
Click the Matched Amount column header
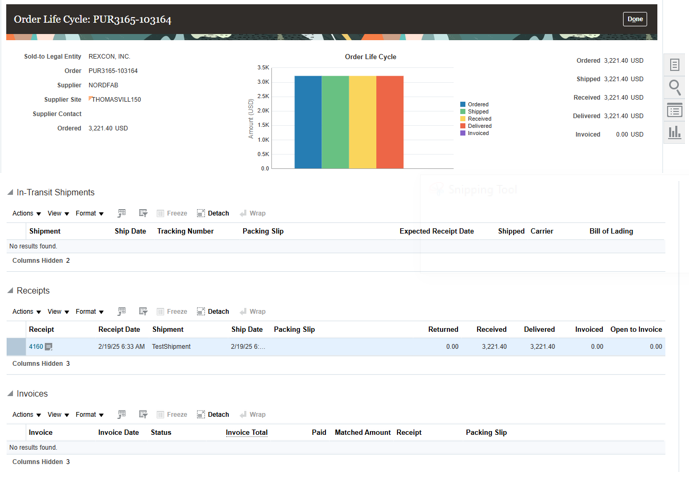click(x=363, y=433)
